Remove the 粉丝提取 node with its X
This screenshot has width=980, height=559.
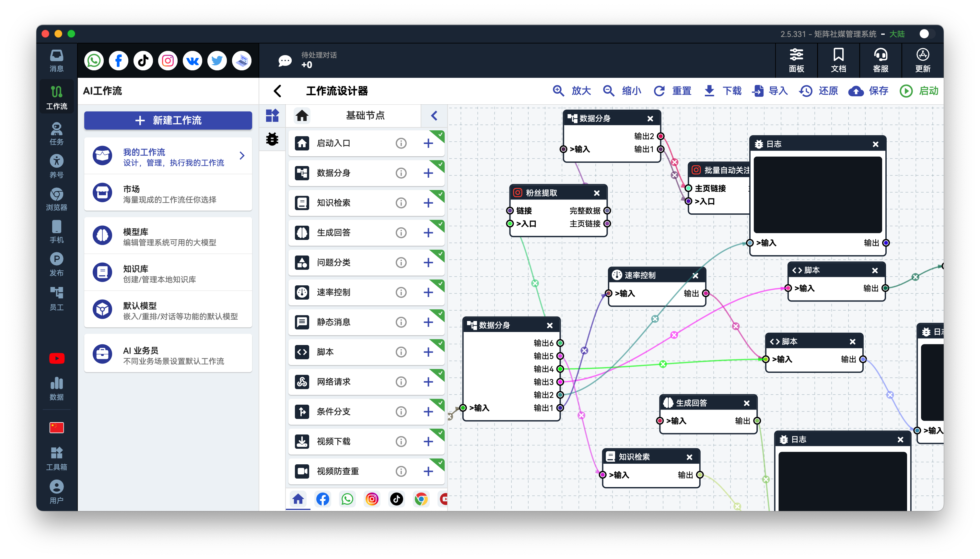coord(597,193)
